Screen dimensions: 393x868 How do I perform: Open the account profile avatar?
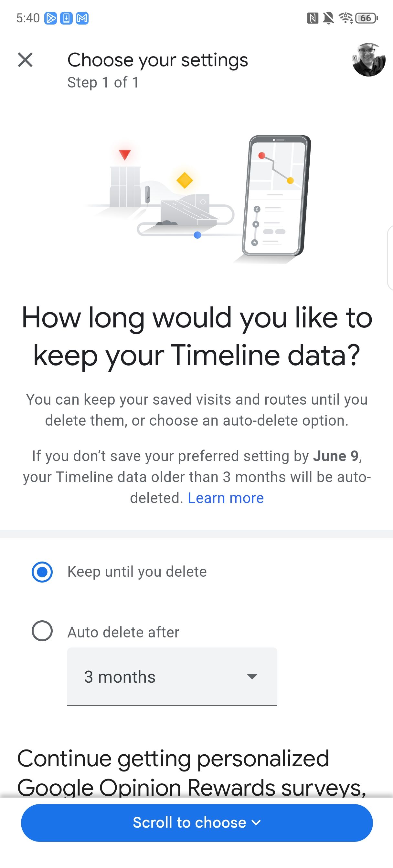[368, 60]
